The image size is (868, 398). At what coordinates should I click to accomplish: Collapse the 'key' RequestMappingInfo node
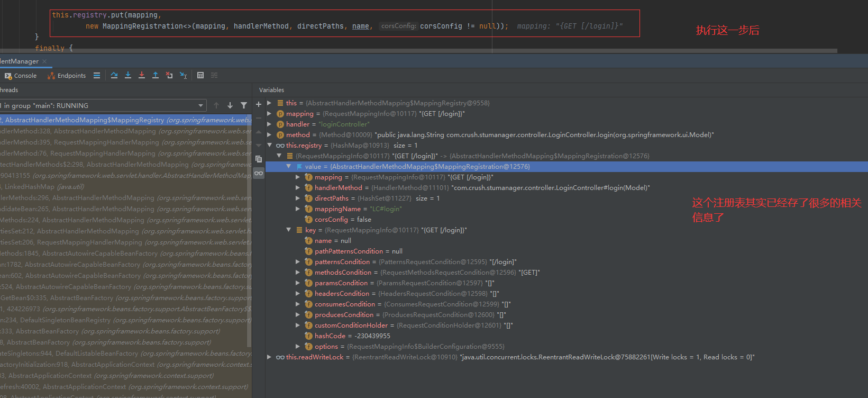pos(288,230)
